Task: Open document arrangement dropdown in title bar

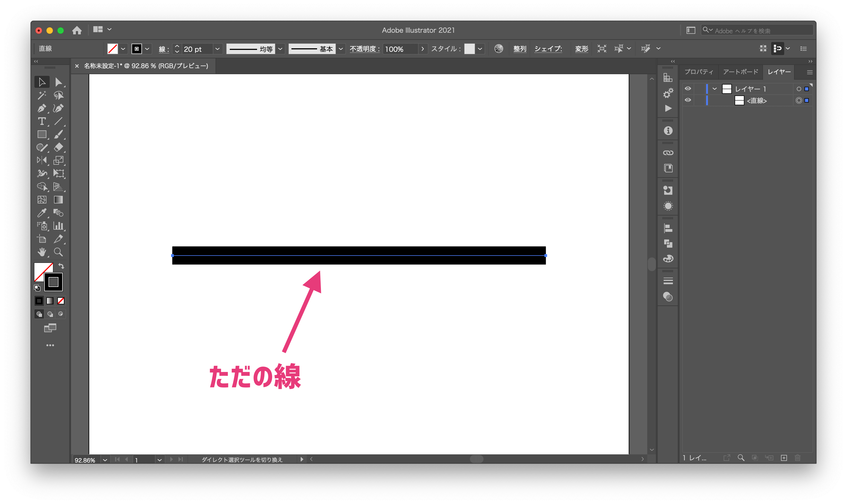Action: pos(109,29)
